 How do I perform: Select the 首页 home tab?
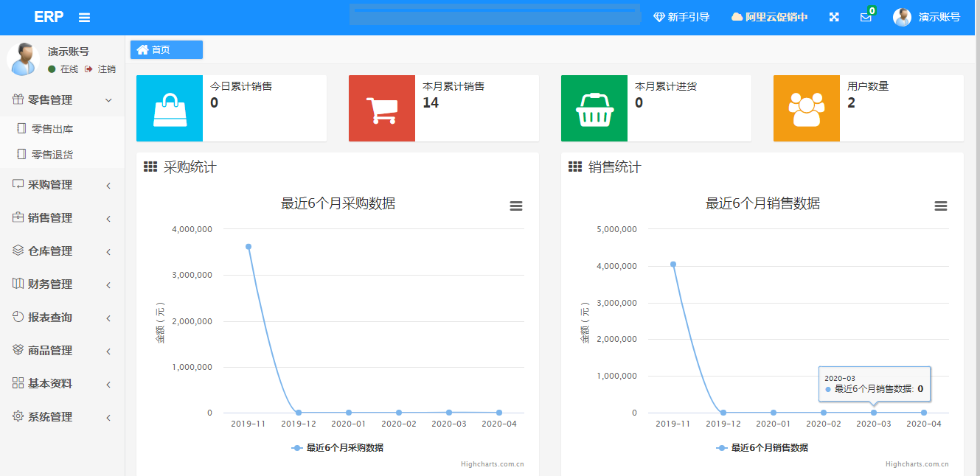(x=167, y=49)
